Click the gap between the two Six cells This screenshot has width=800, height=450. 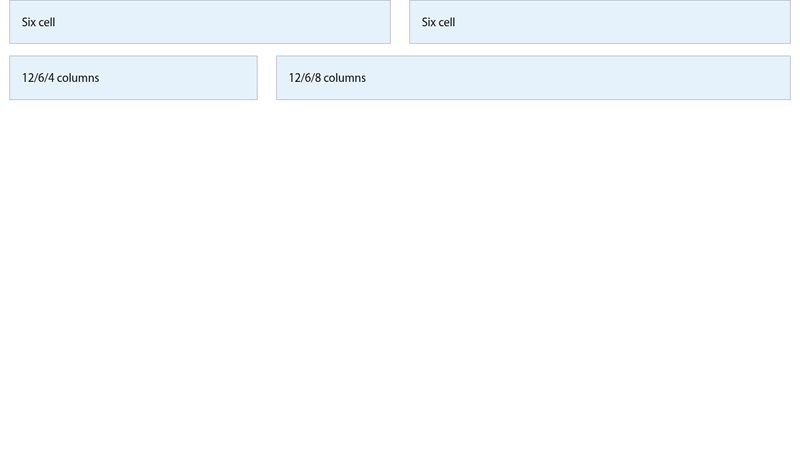coord(400,22)
